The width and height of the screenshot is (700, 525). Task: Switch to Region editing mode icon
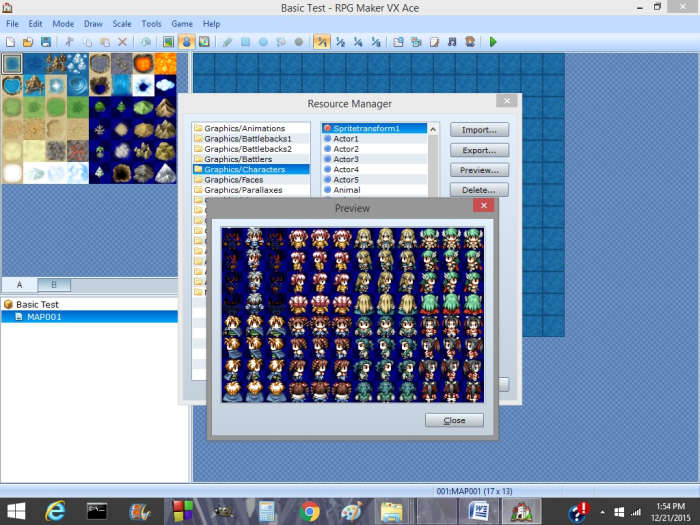pos(204,42)
